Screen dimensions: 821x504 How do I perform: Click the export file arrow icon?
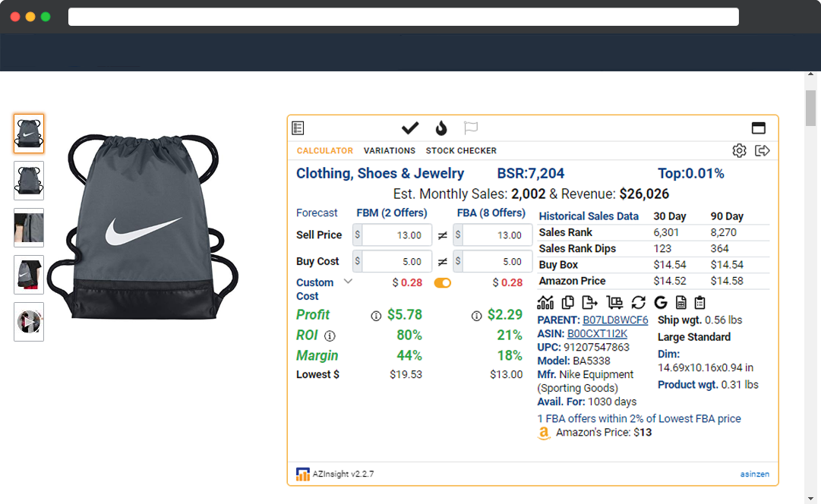589,303
